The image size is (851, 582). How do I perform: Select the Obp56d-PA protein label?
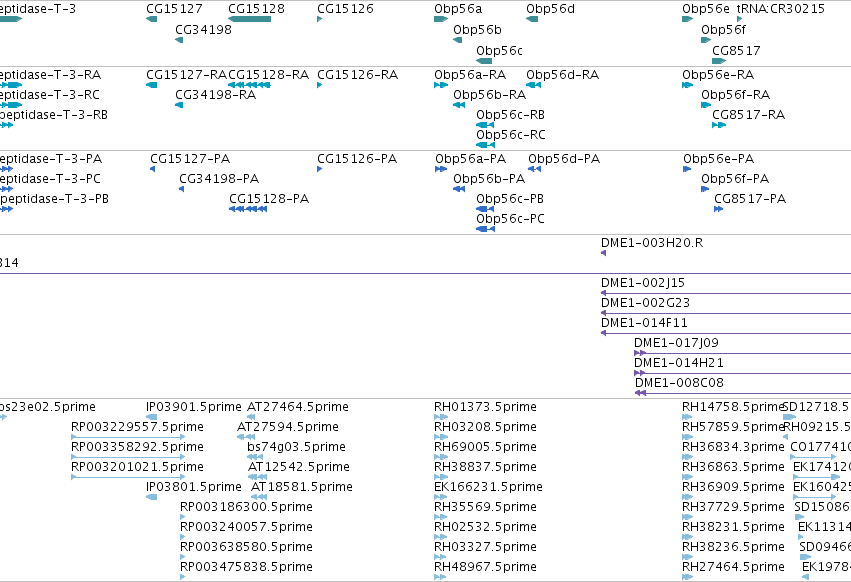click(x=564, y=159)
